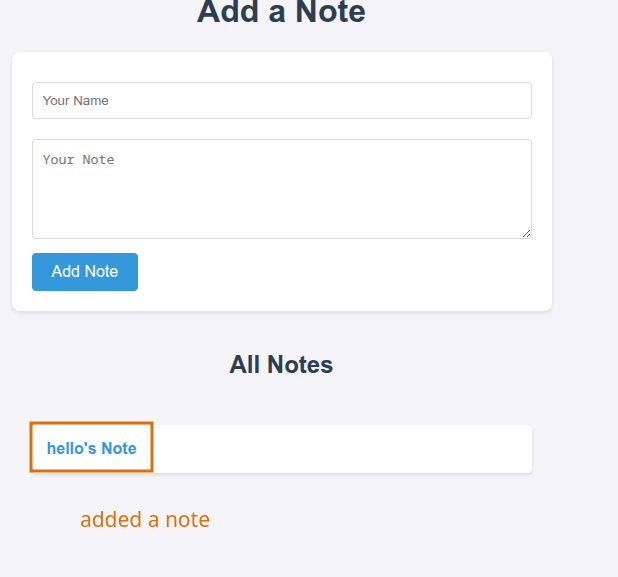Click the orange 'added a note' caption

tap(145, 520)
